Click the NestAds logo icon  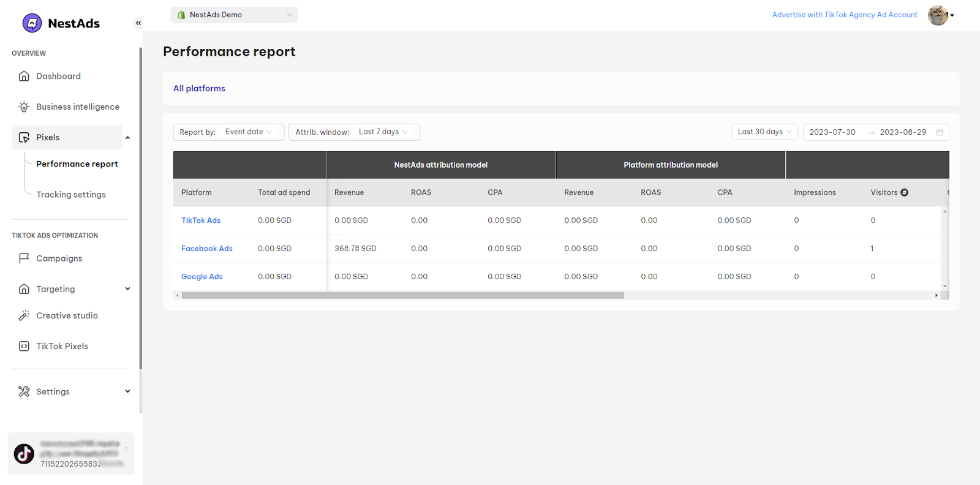(x=32, y=23)
